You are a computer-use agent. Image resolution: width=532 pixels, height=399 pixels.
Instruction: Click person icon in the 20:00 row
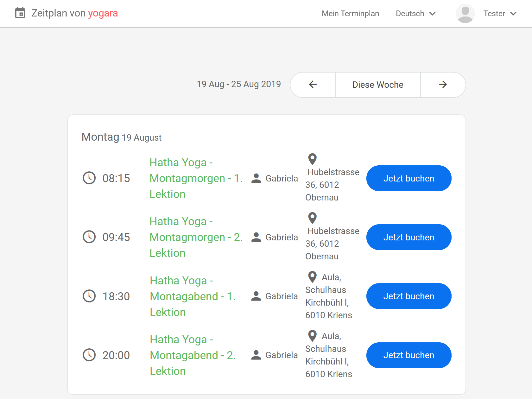point(256,355)
